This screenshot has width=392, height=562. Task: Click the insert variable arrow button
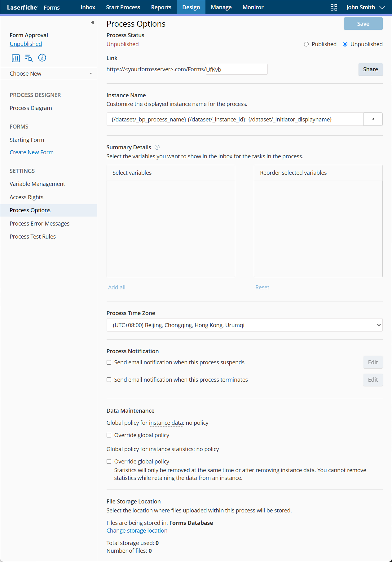click(373, 119)
